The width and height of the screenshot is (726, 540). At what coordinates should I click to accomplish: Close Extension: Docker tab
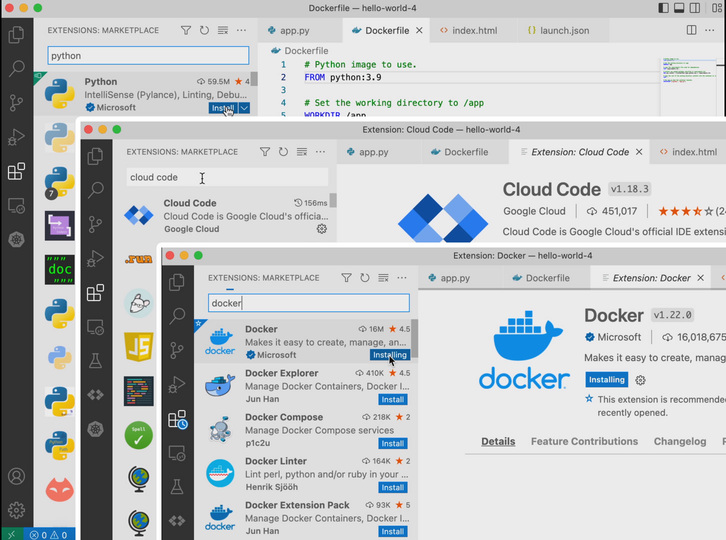(x=701, y=278)
